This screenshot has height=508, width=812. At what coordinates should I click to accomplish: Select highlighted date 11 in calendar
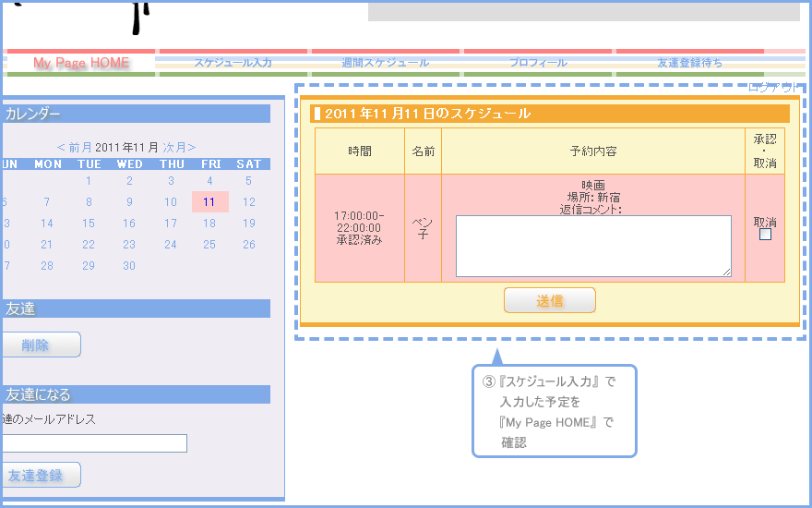209,202
